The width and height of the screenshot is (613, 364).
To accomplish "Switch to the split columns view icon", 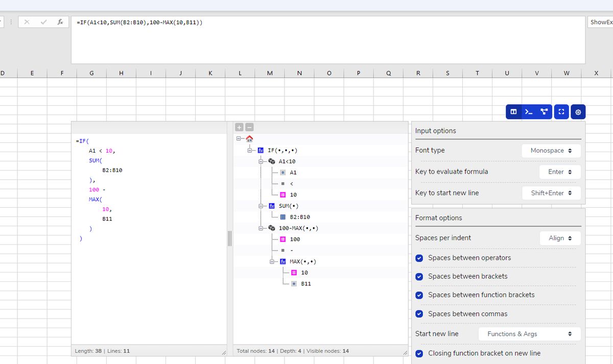I will [x=513, y=112].
